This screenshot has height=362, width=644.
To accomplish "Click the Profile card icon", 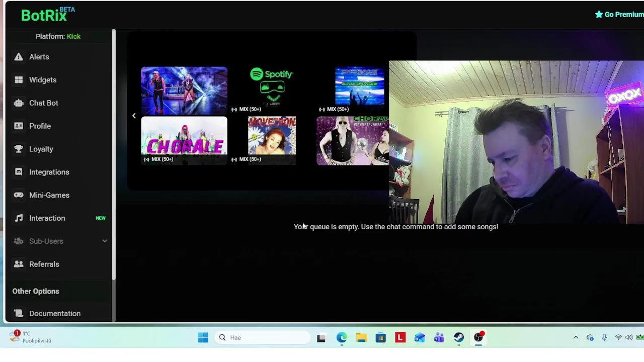I will pyautogui.click(x=19, y=126).
